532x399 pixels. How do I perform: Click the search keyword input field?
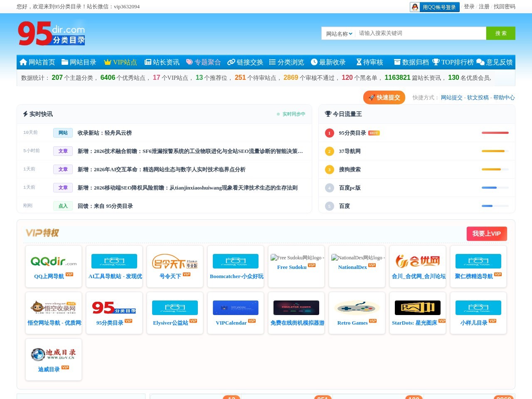click(x=421, y=33)
